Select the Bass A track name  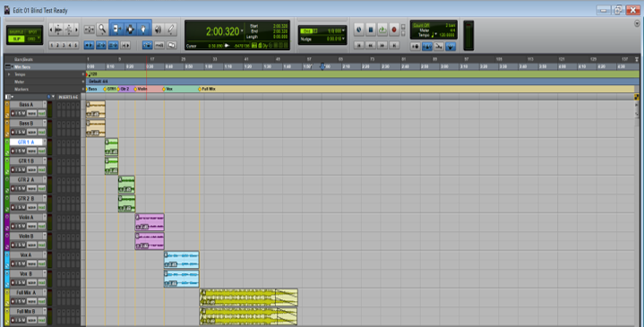[26, 105]
